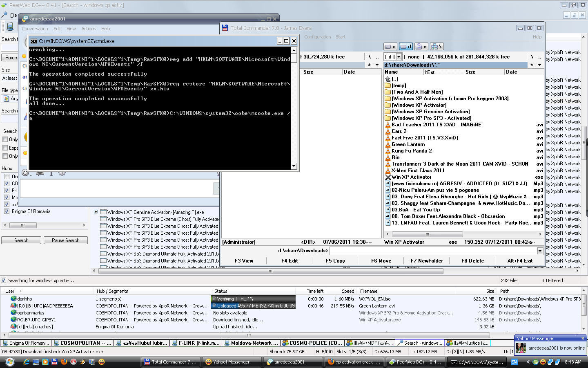
Task: Click the audio file icon for 03.BoA - Eat You Up
Action: 388,210
